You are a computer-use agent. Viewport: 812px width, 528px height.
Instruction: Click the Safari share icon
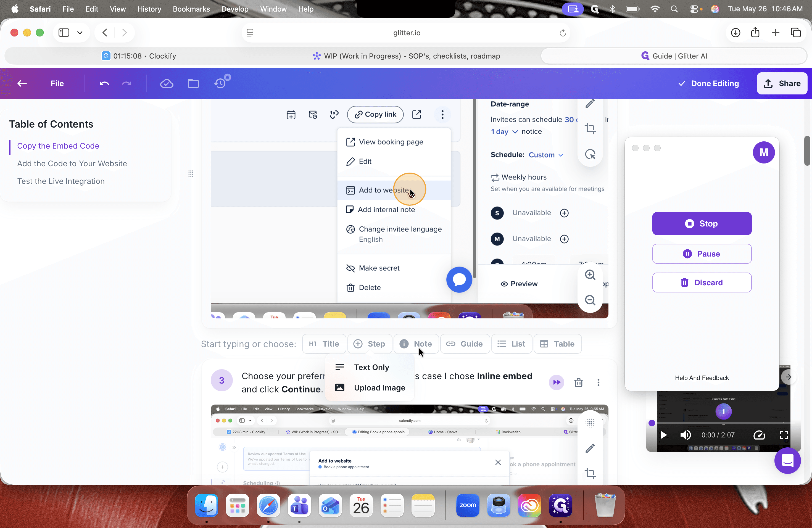755,32
